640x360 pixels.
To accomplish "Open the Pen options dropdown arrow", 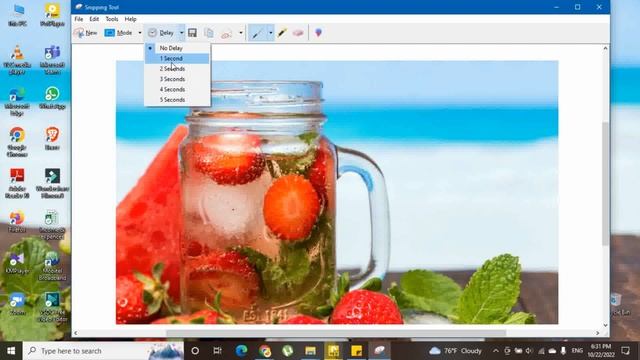I will click(270, 33).
